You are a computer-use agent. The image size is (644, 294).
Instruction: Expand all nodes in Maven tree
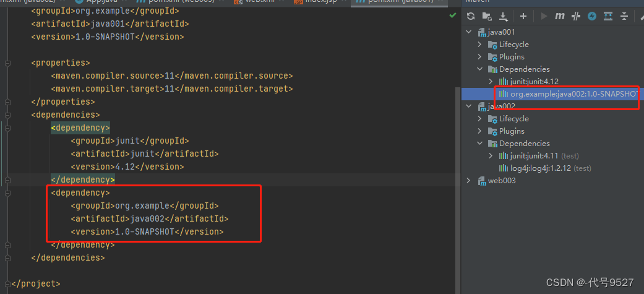608,17
